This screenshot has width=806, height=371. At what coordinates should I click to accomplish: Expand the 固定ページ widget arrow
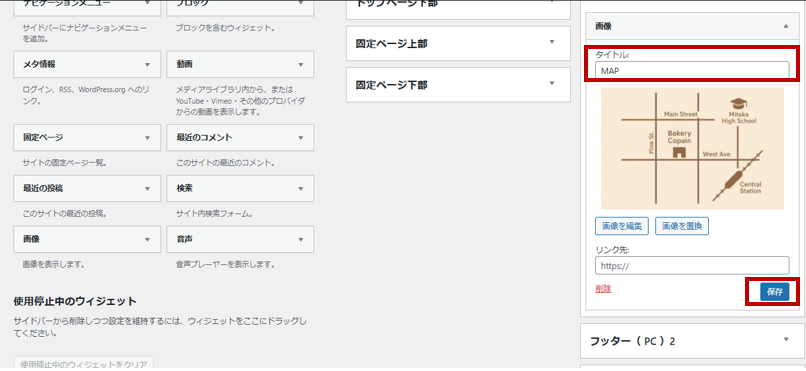(x=148, y=138)
